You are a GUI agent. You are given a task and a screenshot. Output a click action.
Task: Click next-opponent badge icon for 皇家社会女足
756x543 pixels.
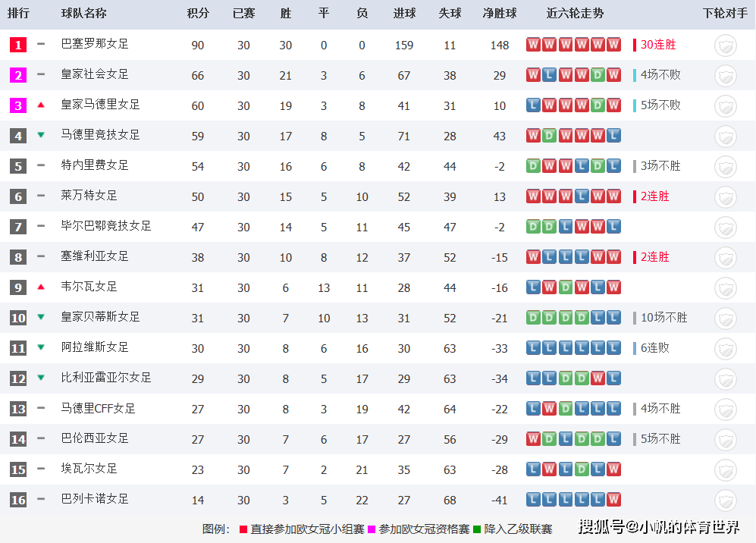(725, 76)
